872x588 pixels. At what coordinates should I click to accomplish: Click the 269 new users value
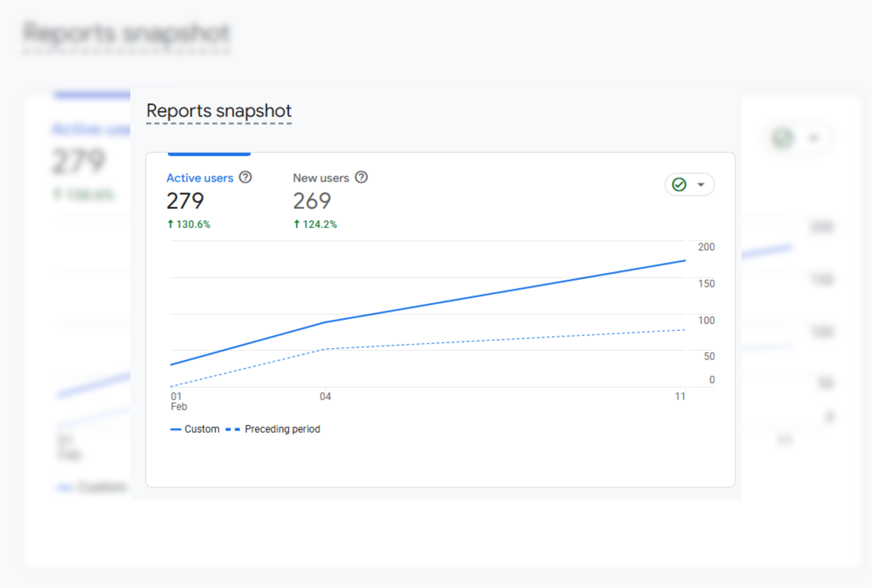pyautogui.click(x=312, y=201)
